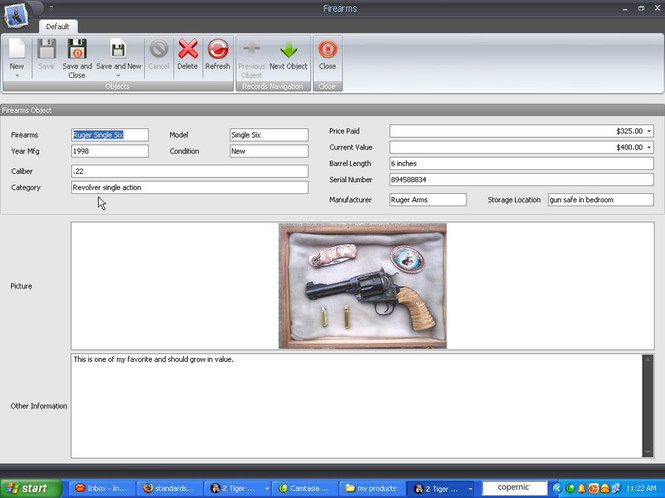Click the Save disk icon
Viewport: 665px width, 498px height.
[46, 49]
